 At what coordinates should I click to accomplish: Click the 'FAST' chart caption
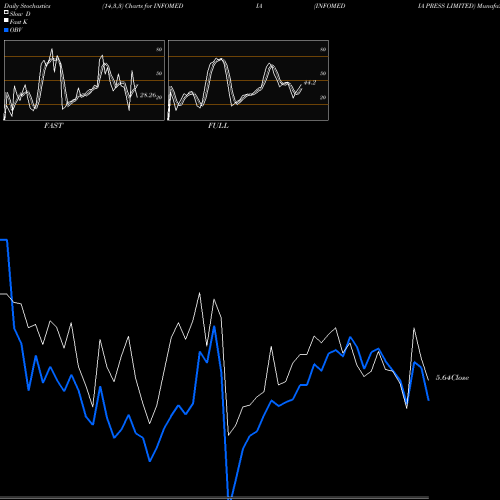tap(53, 126)
